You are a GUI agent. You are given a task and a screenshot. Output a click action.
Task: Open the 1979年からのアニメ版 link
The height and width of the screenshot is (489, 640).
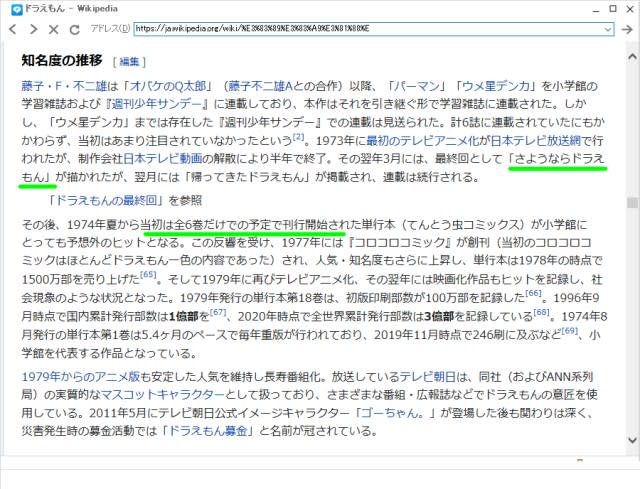pyautogui.click(x=81, y=377)
